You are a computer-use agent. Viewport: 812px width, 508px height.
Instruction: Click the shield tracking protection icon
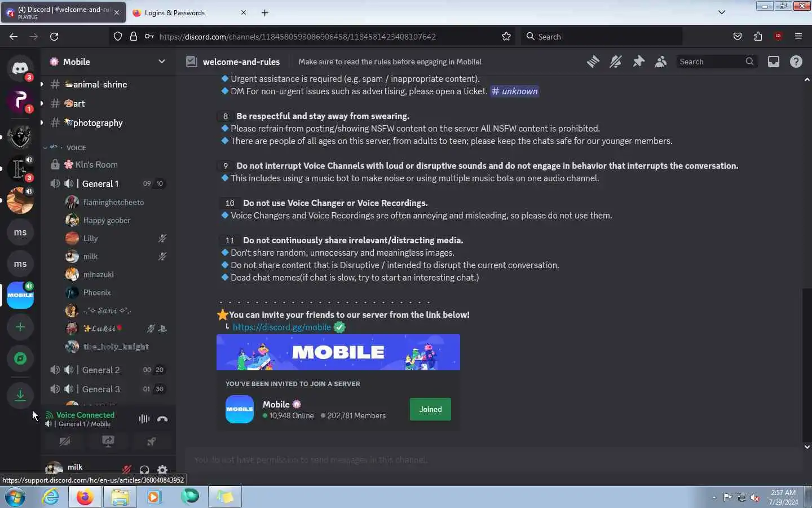click(x=118, y=36)
